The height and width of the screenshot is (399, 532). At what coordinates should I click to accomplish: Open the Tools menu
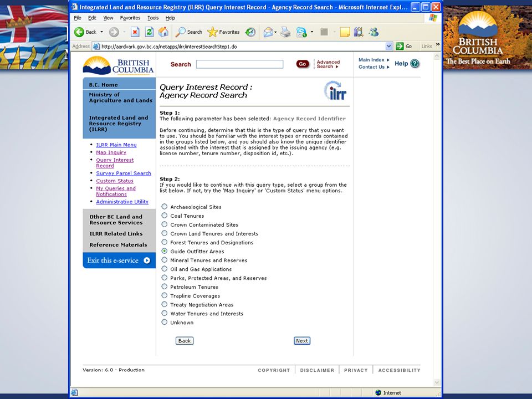153,18
